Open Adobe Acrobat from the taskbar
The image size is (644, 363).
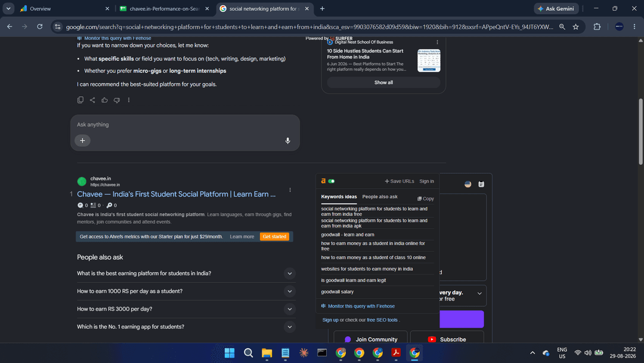tap(396, 353)
